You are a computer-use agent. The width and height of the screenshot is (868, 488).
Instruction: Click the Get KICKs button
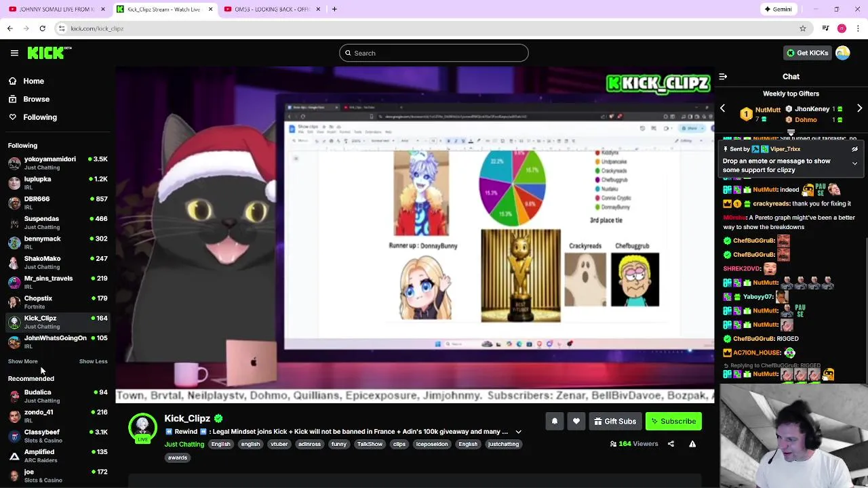tap(807, 53)
